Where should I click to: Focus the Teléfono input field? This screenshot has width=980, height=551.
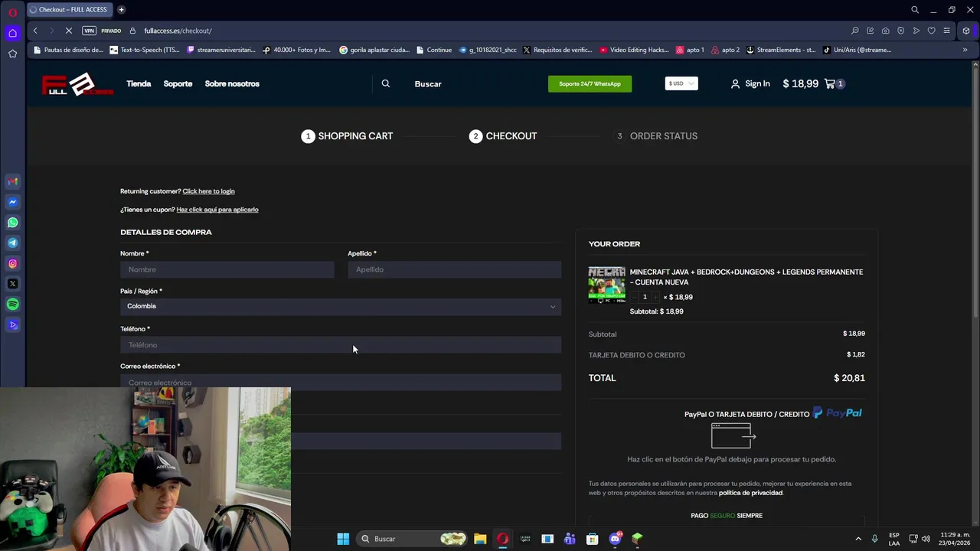coord(341,345)
